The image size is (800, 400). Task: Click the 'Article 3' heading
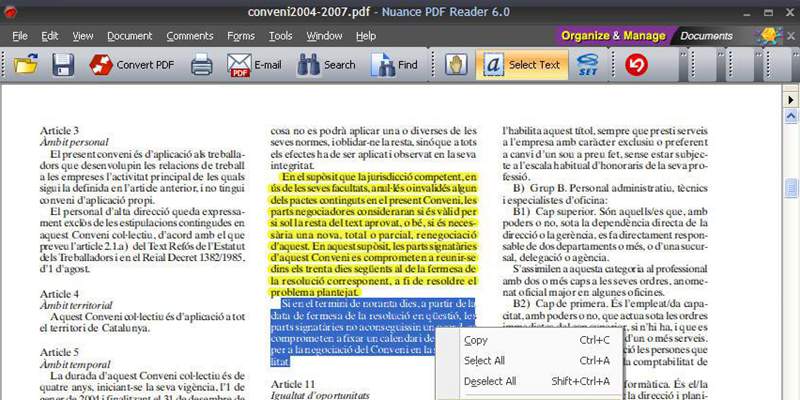pos(60,131)
